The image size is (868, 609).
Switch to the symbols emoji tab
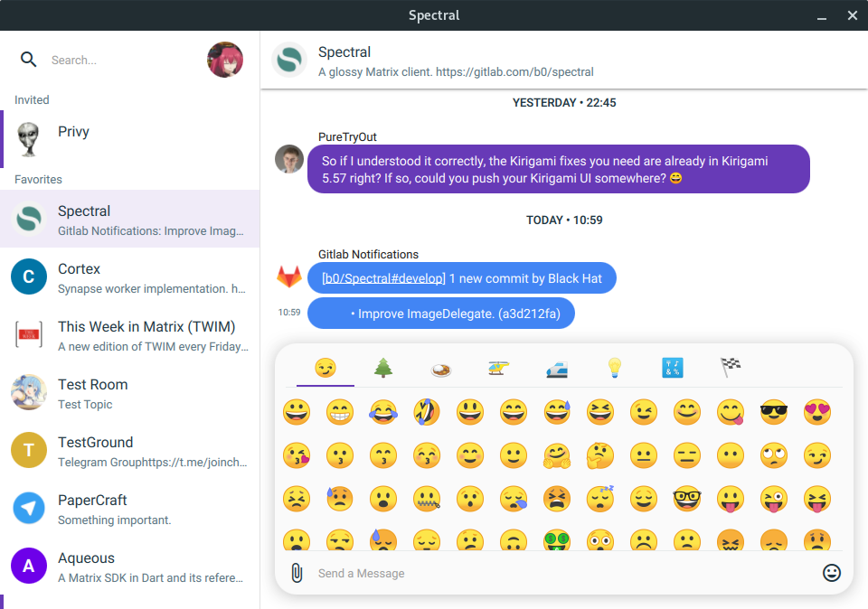673,368
